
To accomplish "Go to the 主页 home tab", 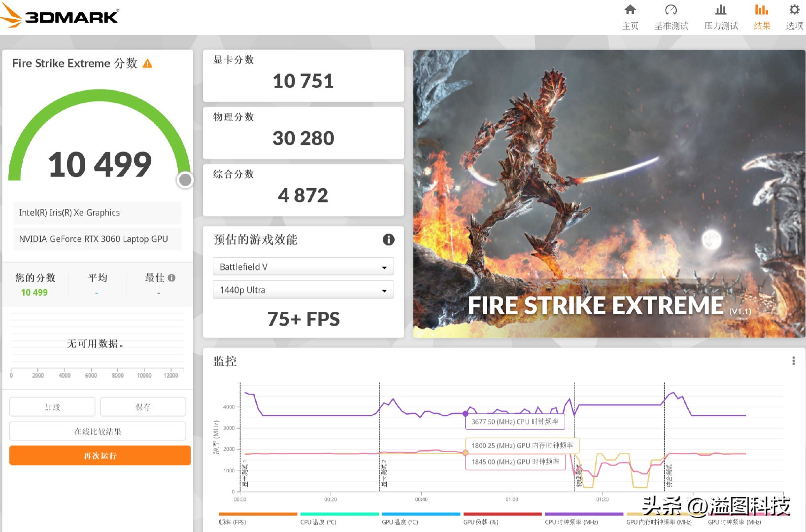I will [630, 17].
